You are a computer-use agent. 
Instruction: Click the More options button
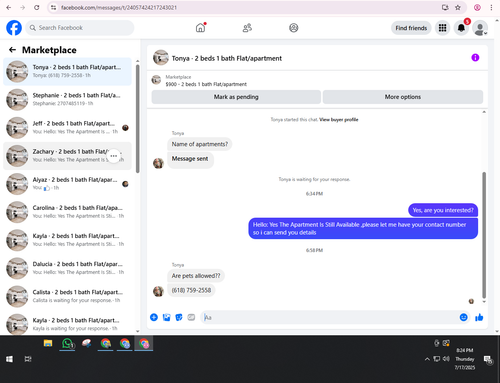click(403, 97)
